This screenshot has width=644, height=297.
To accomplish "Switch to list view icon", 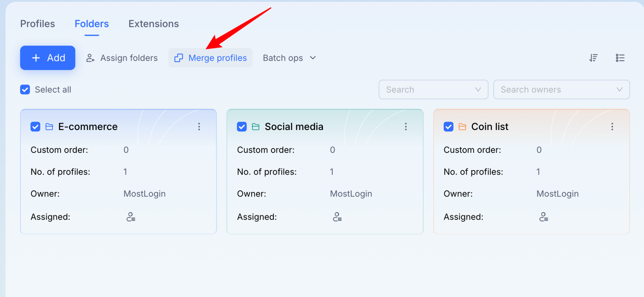I will coord(620,58).
